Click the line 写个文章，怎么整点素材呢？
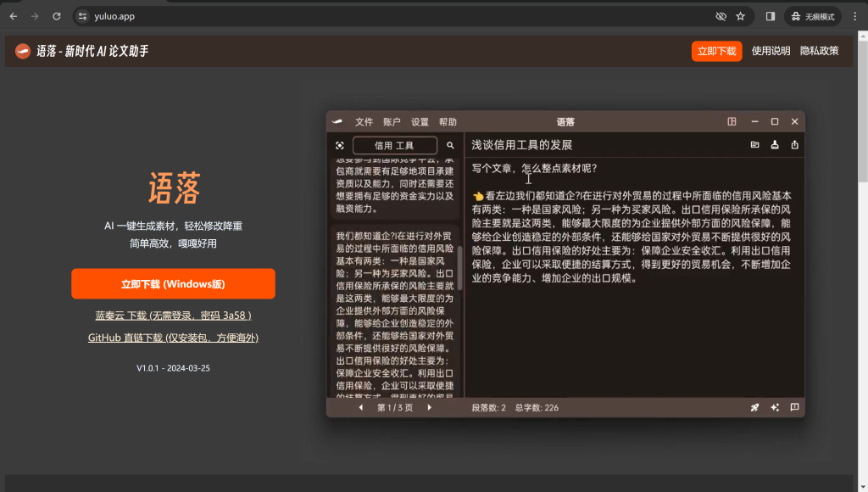This screenshot has width=868, height=492. point(534,169)
